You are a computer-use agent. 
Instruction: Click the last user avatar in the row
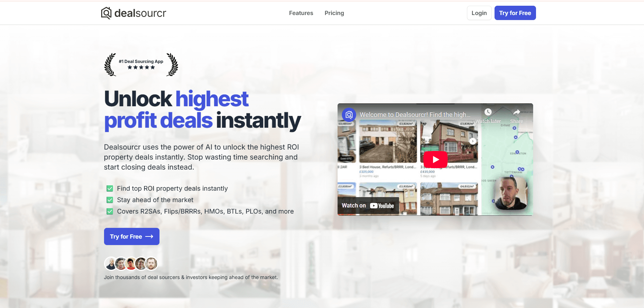pos(151,264)
